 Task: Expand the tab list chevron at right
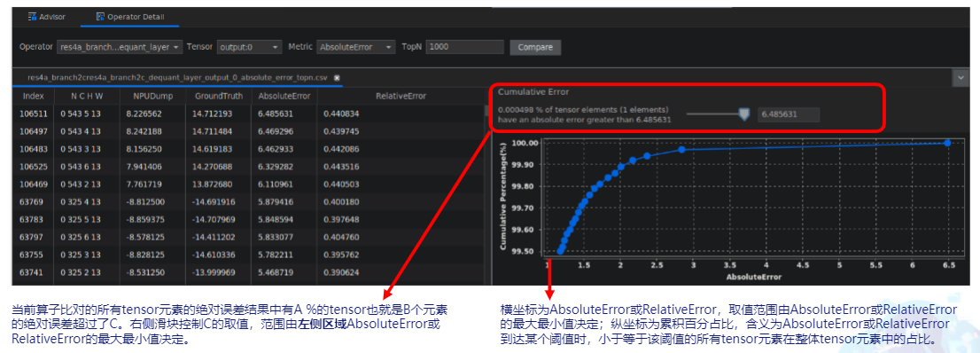click(961, 78)
